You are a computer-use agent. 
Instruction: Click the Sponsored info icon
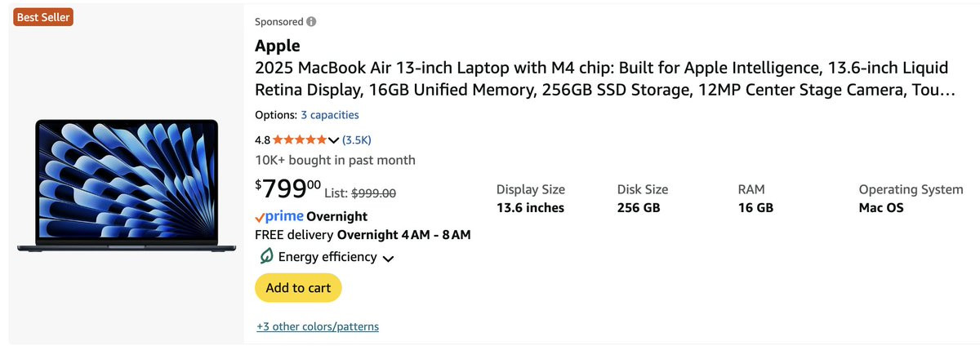click(312, 22)
